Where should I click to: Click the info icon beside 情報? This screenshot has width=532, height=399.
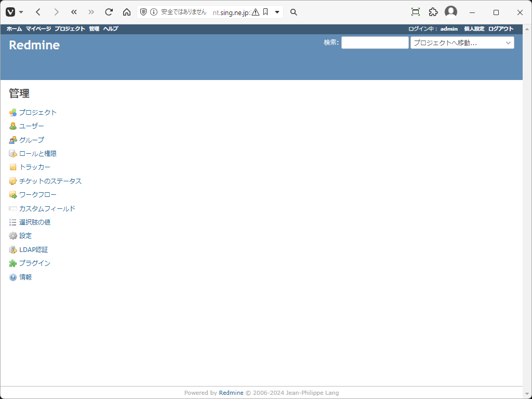[13, 277]
